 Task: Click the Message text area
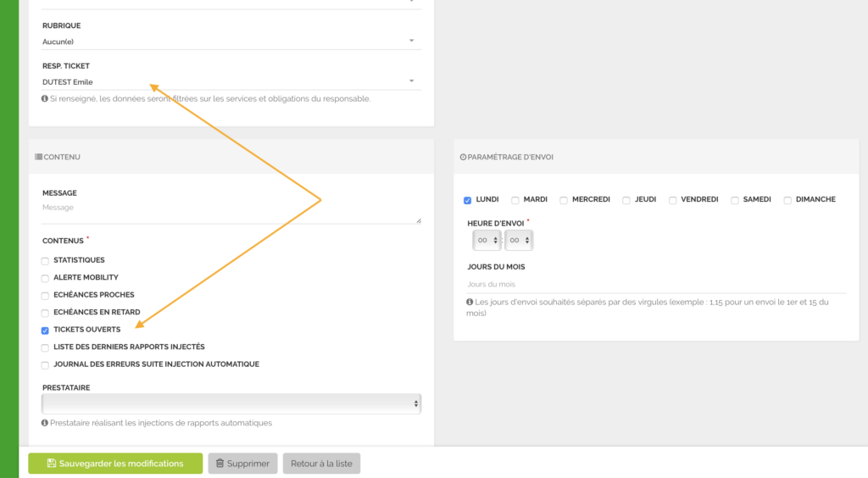231,212
